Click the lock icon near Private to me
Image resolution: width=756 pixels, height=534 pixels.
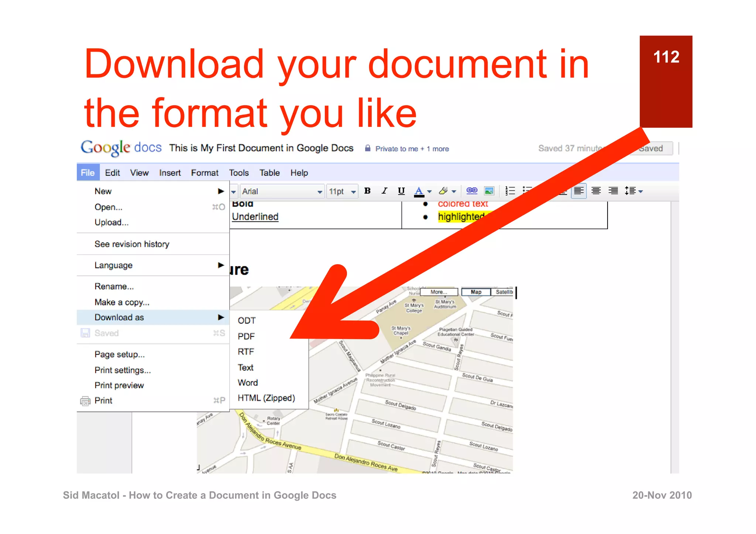pyautogui.click(x=368, y=148)
